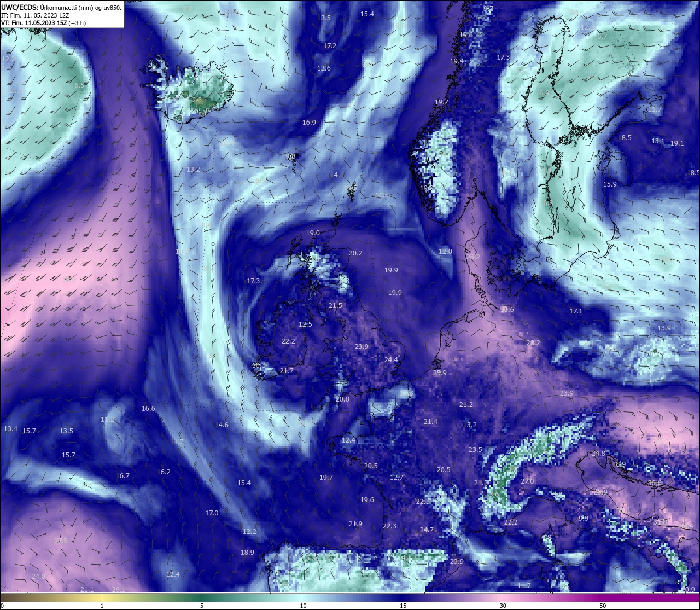This screenshot has width=700, height=610.
Task: Click the map value '20.2'
Action: point(355,253)
